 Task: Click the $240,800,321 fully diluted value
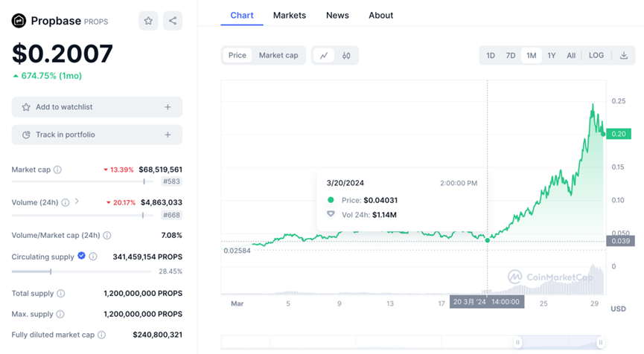pos(157,335)
